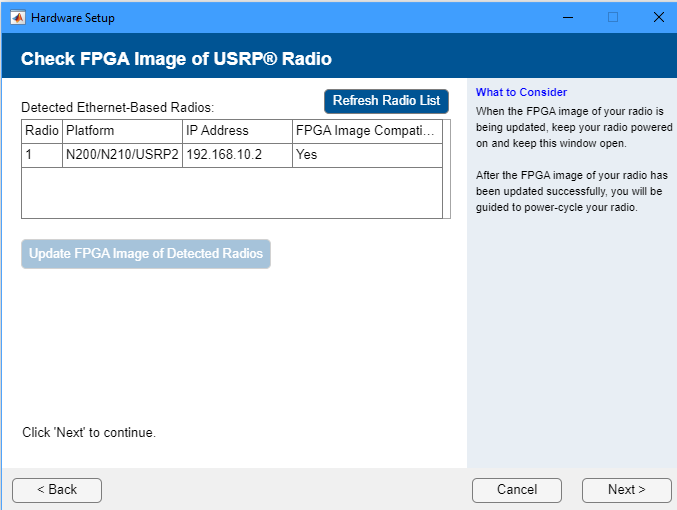Minimize the Hardware Setup window
Viewport: 677px width, 510px height.
pos(567,17)
